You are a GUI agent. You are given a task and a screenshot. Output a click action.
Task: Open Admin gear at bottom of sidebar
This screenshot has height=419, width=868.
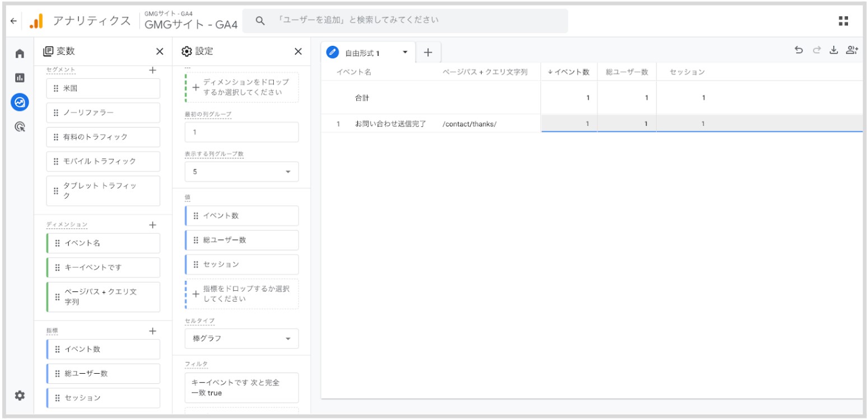(x=20, y=396)
